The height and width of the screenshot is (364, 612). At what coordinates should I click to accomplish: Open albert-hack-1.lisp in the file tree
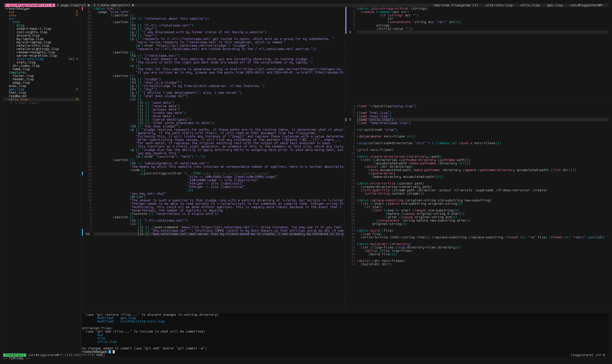(34, 29)
